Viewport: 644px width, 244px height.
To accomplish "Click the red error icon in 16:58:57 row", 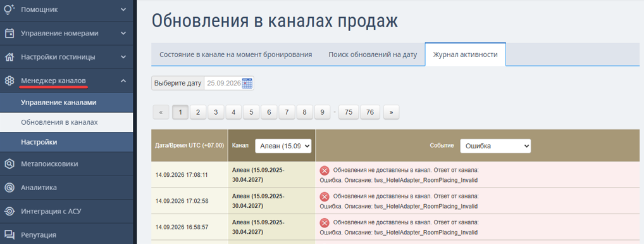I will (325, 223).
